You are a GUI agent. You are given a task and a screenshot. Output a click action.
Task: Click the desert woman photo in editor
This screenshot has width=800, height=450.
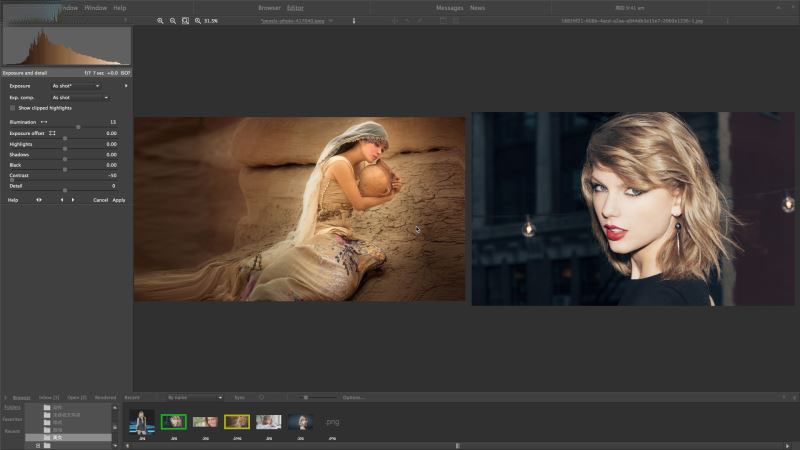coord(299,209)
